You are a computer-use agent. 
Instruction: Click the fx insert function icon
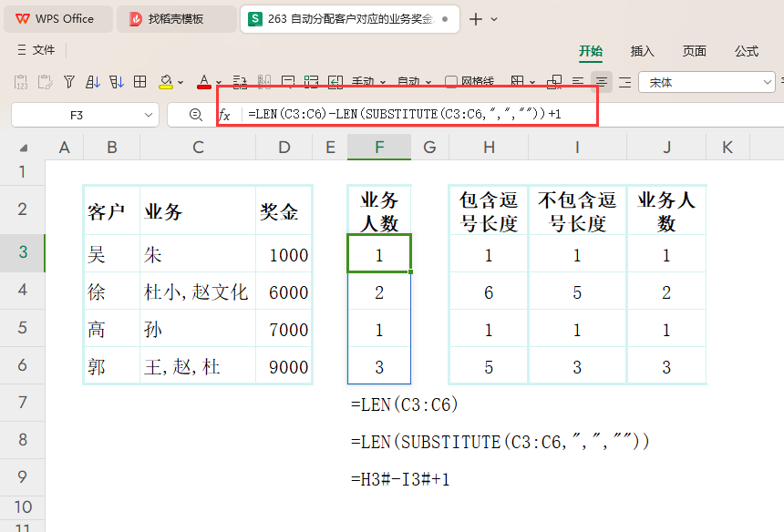coord(224,116)
